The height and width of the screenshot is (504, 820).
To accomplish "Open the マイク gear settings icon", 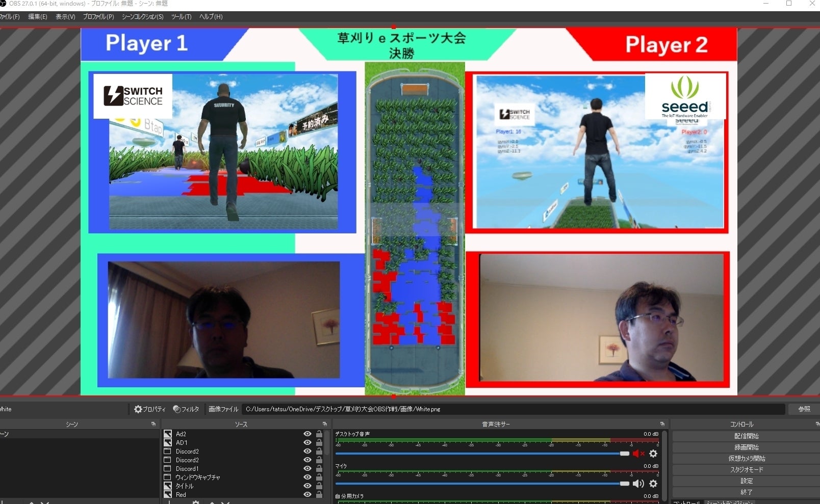I will point(653,484).
